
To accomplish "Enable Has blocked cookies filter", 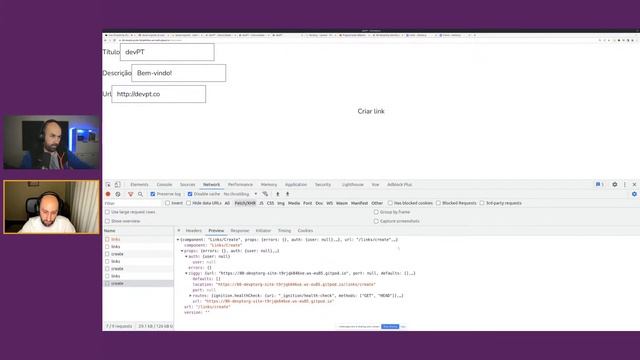I will tap(390, 203).
